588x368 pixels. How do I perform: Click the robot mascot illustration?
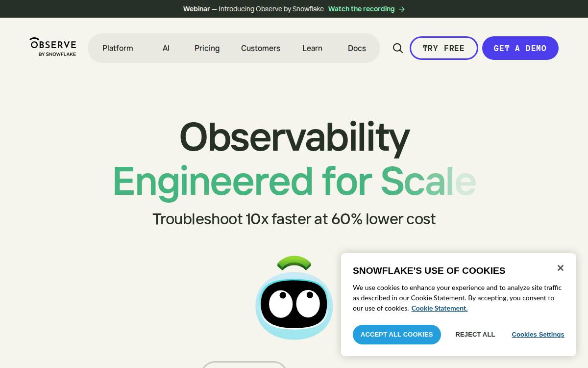coord(294,298)
